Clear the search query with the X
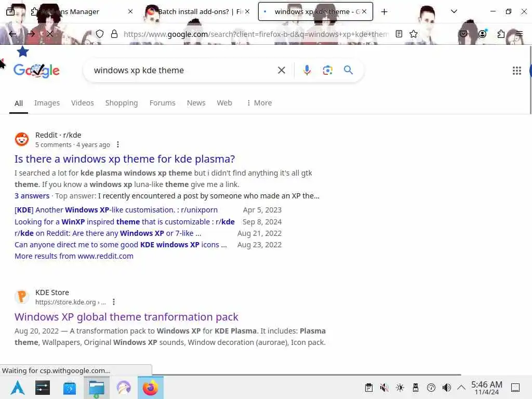Screen dimensions: 532x399 tap(281, 70)
